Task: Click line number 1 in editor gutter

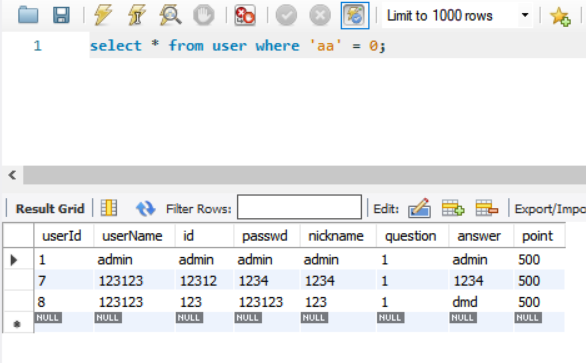Action: coord(37,46)
